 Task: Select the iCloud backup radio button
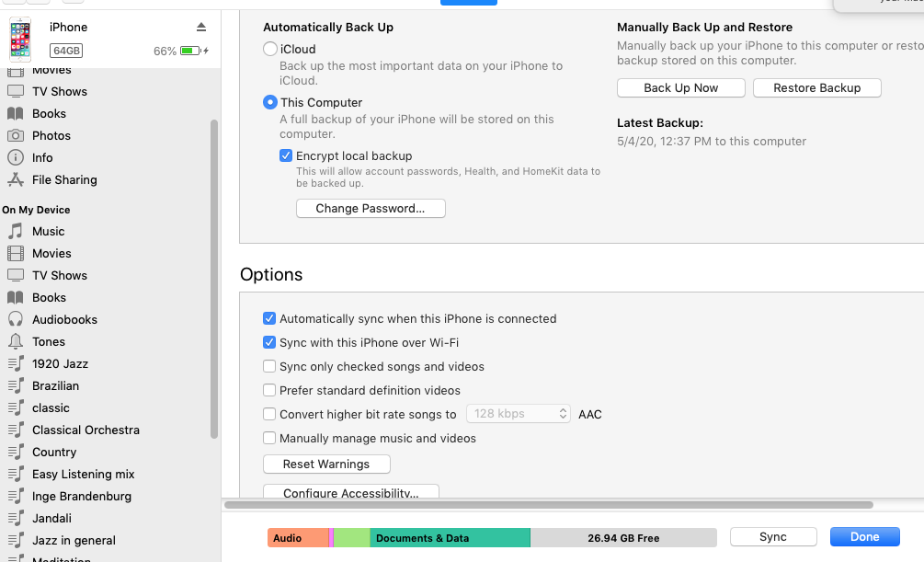(x=270, y=49)
